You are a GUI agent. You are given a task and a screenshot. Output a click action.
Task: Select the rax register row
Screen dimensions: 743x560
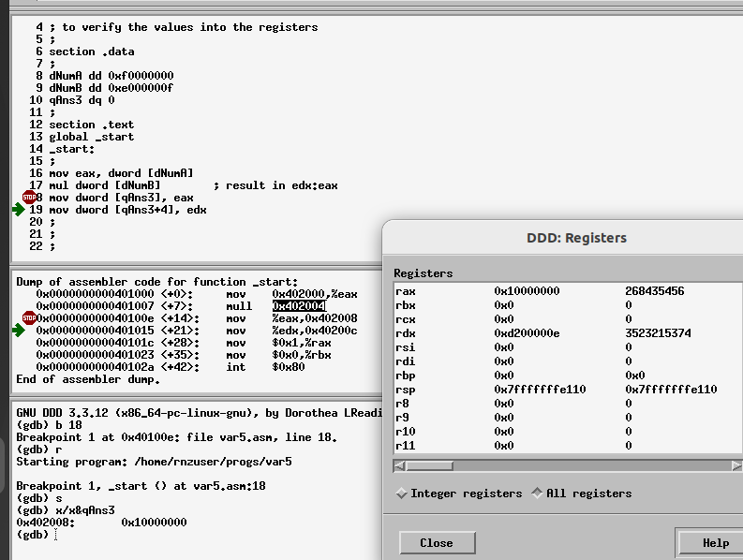click(568, 291)
